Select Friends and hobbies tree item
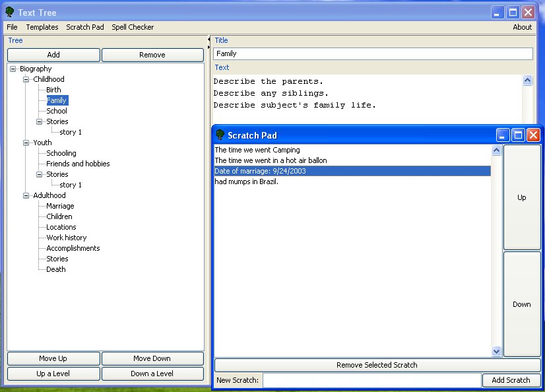Image resolution: width=545 pixels, height=392 pixels. [x=78, y=164]
